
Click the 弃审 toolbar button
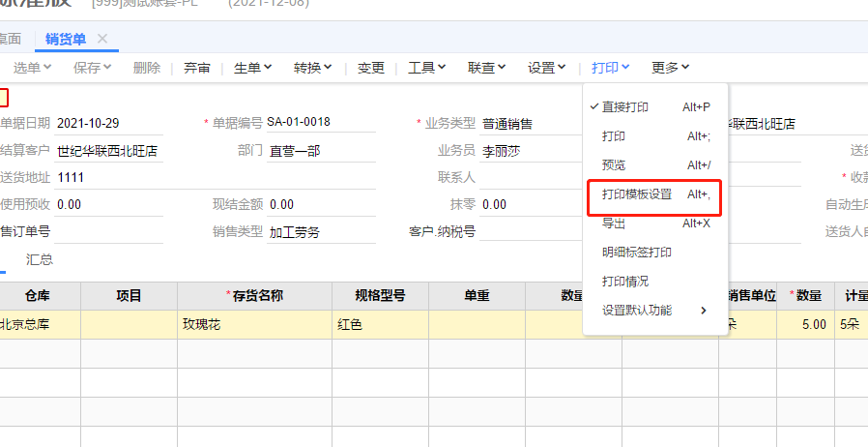[197, 68]
